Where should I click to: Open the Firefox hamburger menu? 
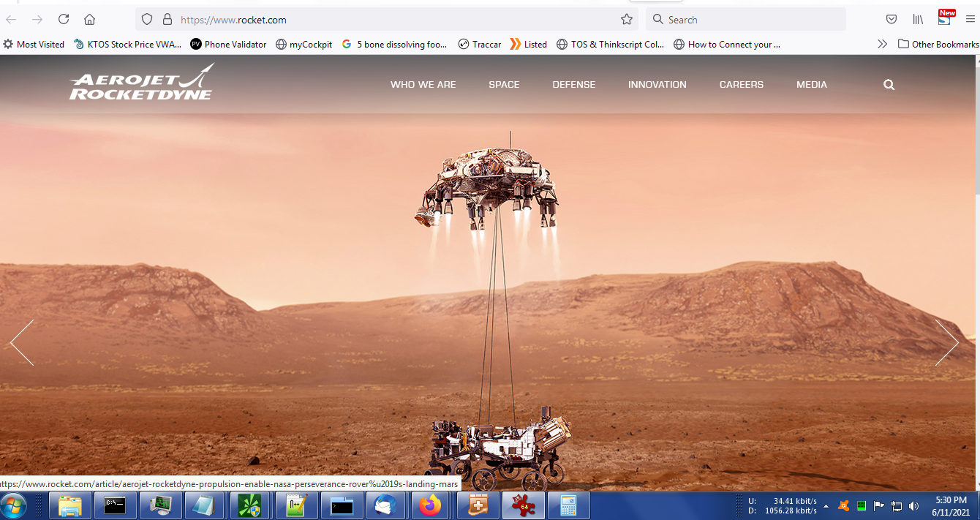[970, 20]
